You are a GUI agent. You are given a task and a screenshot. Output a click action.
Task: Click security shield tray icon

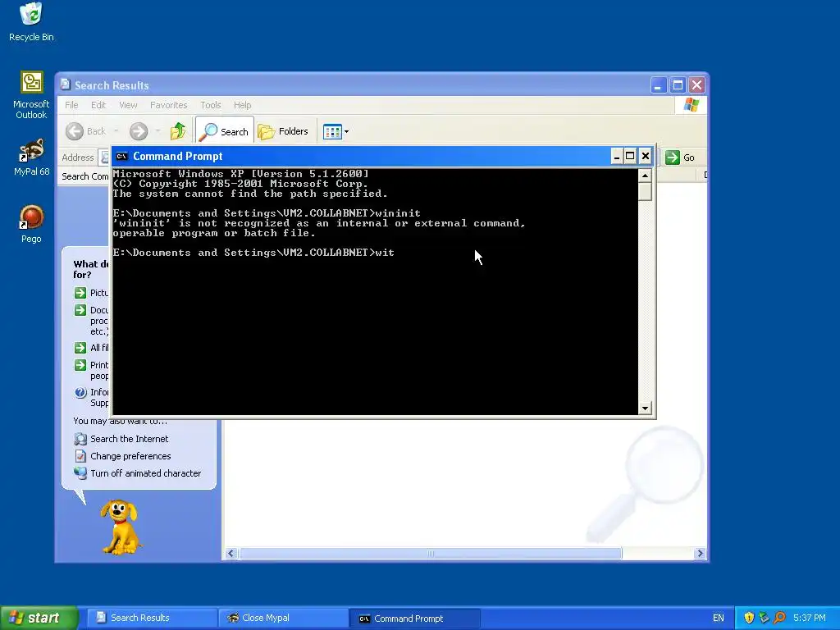pyautogui.click(x=749, y=618)
